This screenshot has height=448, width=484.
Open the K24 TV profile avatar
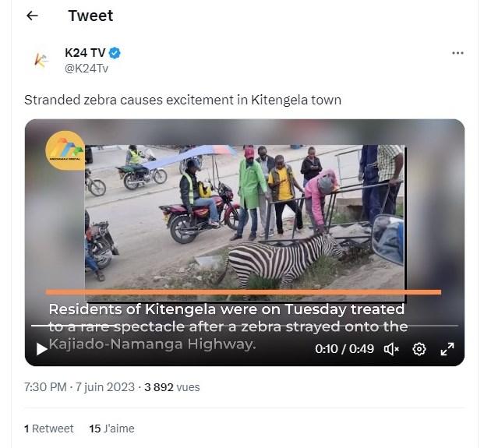tap(41, 60)
